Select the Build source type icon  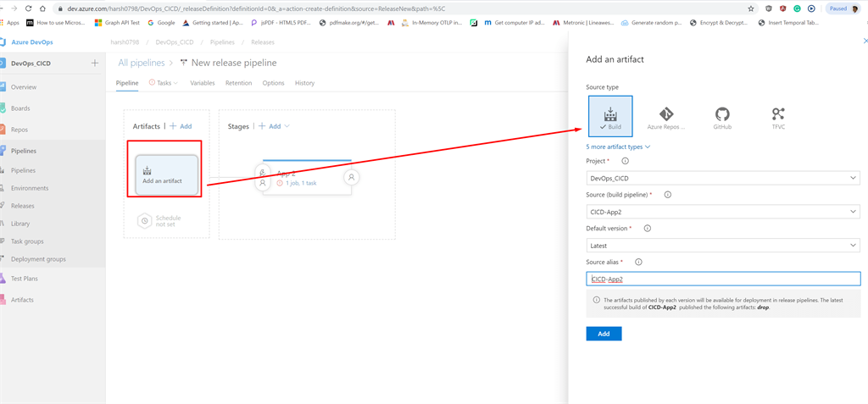610,116
